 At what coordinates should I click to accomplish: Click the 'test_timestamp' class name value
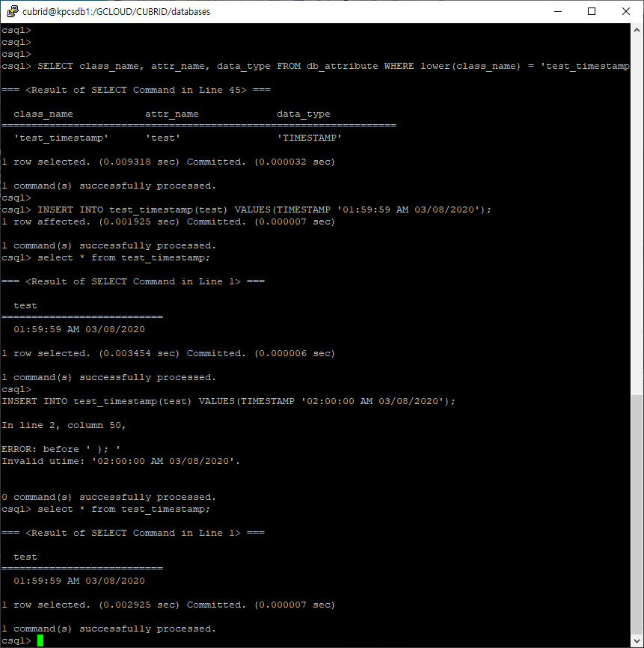coord(61,138)
